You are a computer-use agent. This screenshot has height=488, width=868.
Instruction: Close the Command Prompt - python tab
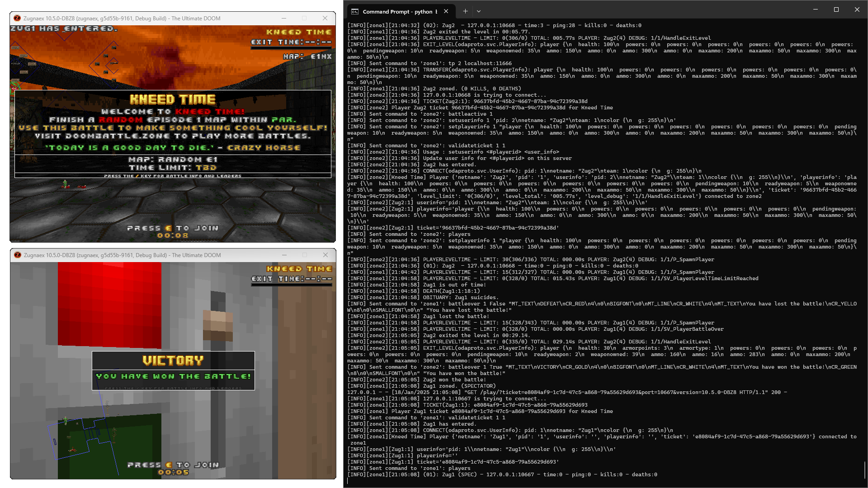(446, 11)
